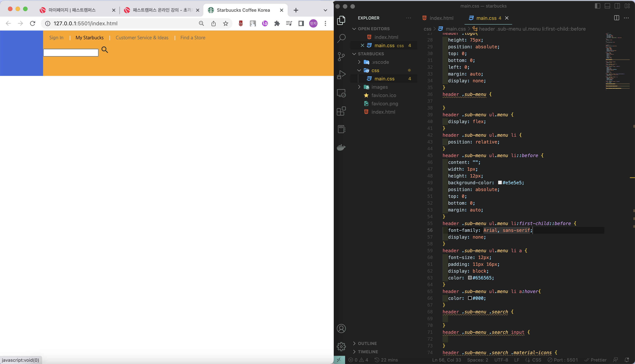Collapse the css folder in the explorer
Image resolution: width=635 pixels, height=364 pixels.
click(x=359, y=70)
